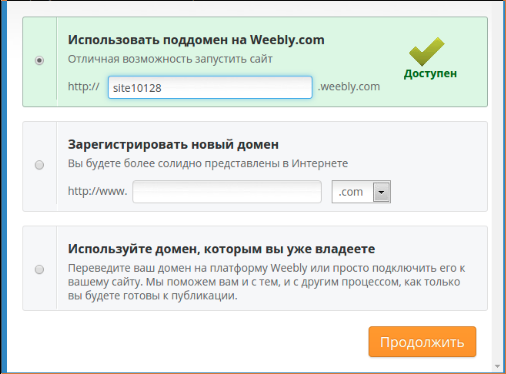506x374 pixels.
Task: Click the orange Продолжить button
Action: (x=422, y=342)
